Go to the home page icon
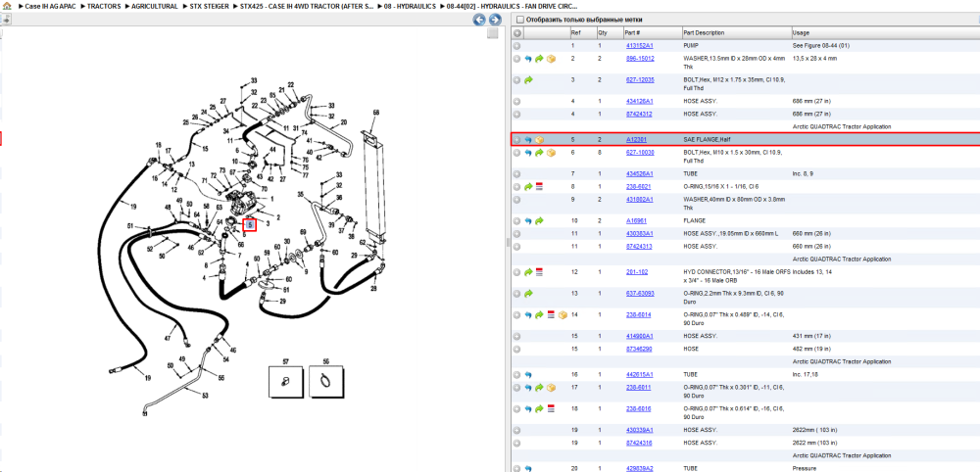The image size is (980, 472). coord(7,6)
